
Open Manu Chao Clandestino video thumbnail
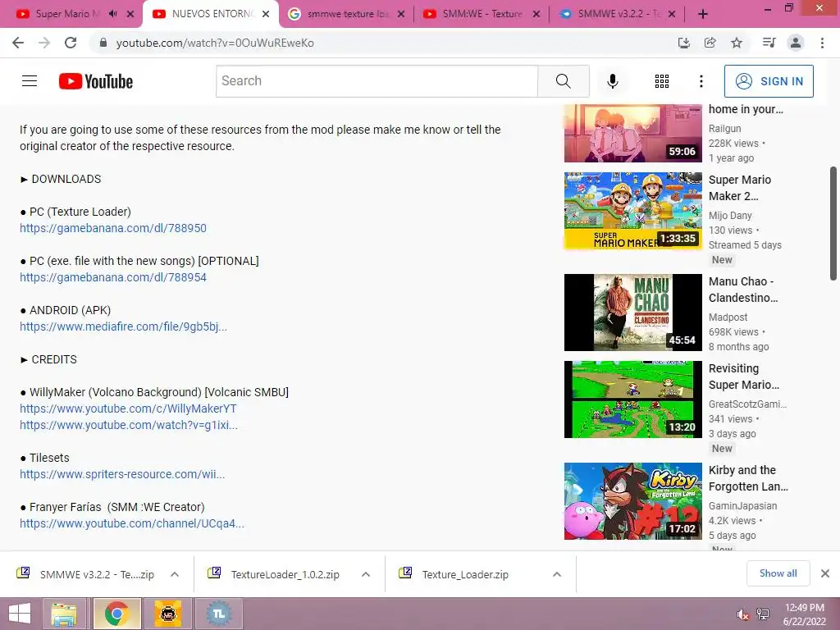[x=632, y=313]
